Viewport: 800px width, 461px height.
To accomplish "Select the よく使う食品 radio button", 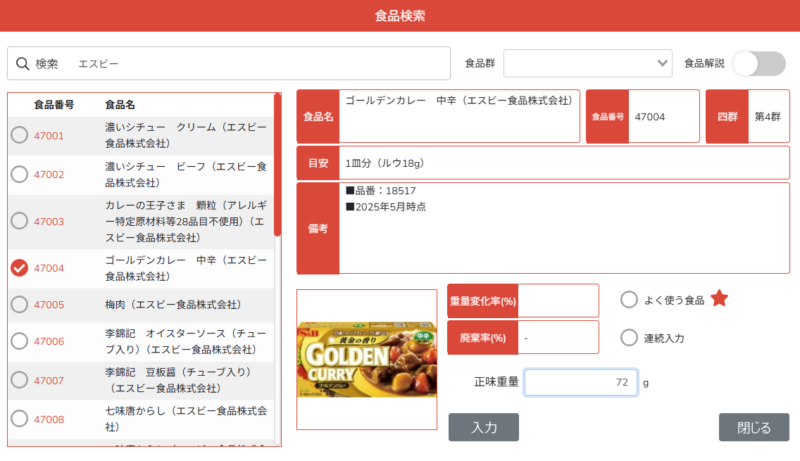I will tap(629, 300).
